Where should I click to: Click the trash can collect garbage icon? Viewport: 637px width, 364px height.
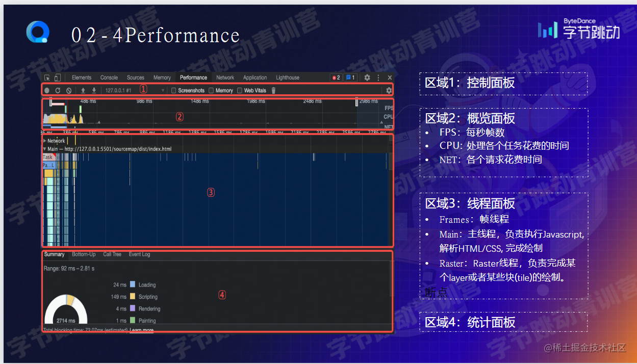click(273, 90)
